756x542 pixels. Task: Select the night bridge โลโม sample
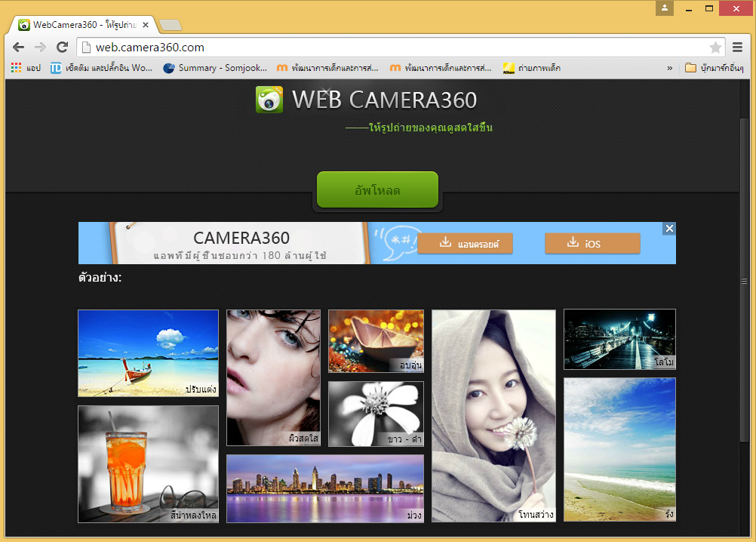(x=619, y=340)
